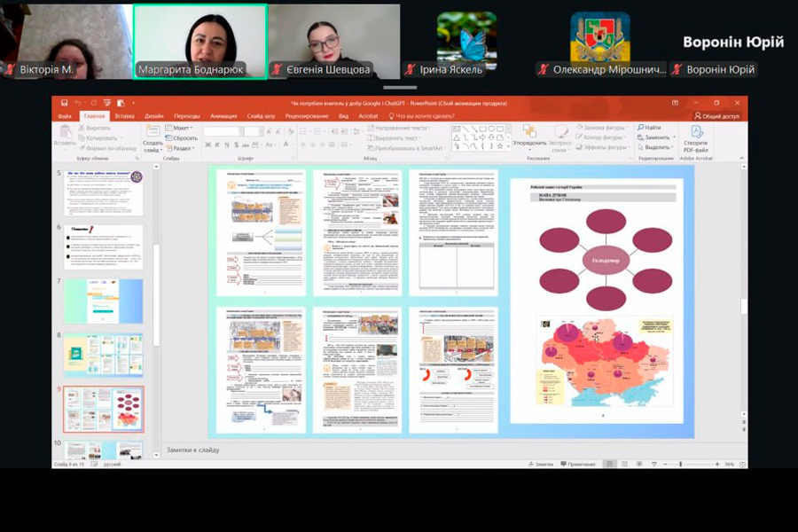Select the star shape in shapes gallery
The height and width of the screenshot is (532, 798).
(x=500, y=146)
